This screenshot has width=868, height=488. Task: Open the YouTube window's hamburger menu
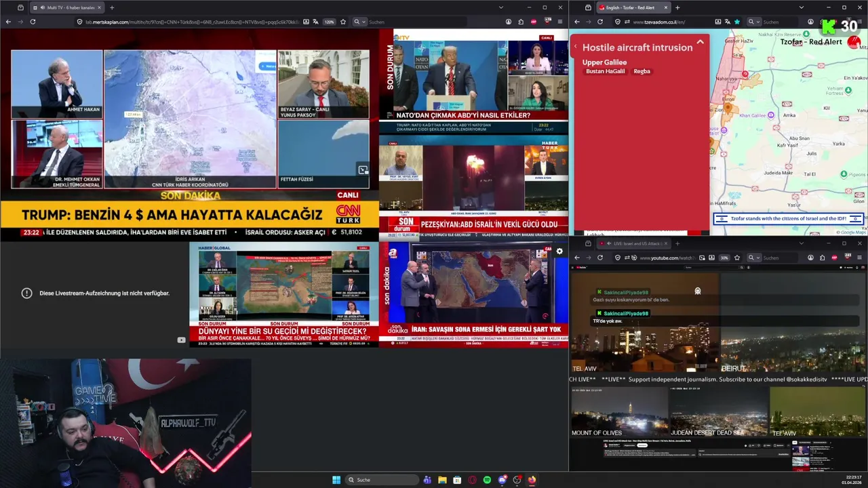point(859,258)
